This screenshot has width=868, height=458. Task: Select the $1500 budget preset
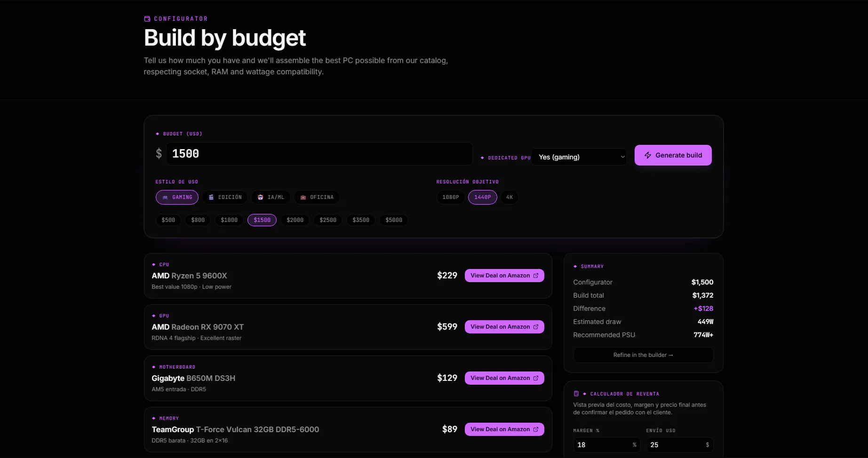[x=262, y=220]
